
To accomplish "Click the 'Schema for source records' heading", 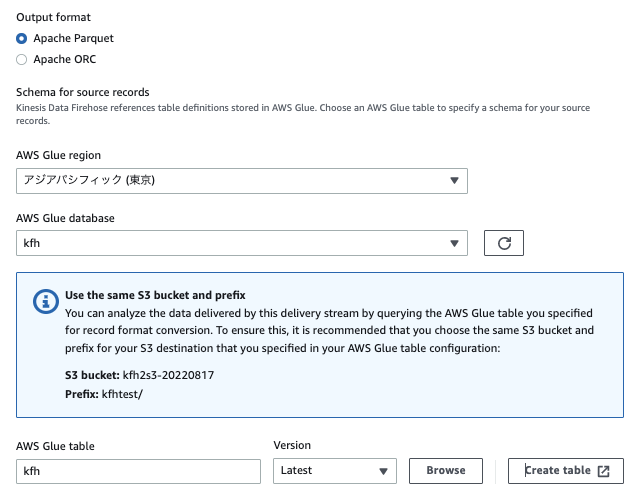I will coord(83,92).
